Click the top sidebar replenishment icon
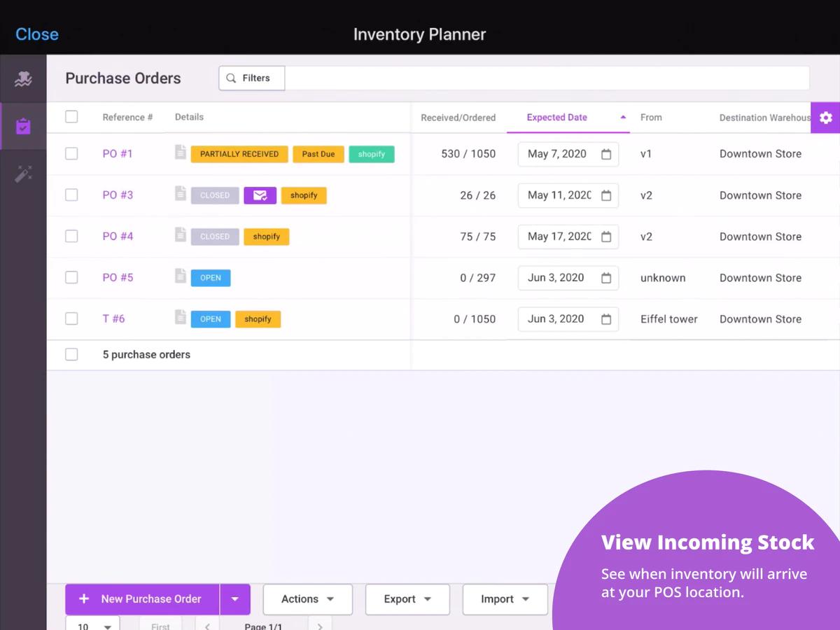The height and width of the screenshot is (630, 840). click(x=23, y=79)
